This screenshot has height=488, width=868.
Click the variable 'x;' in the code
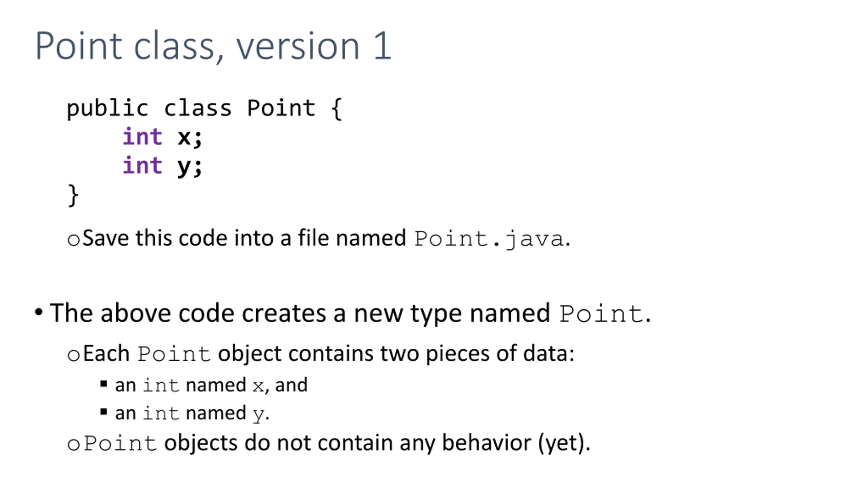point(190,138)
